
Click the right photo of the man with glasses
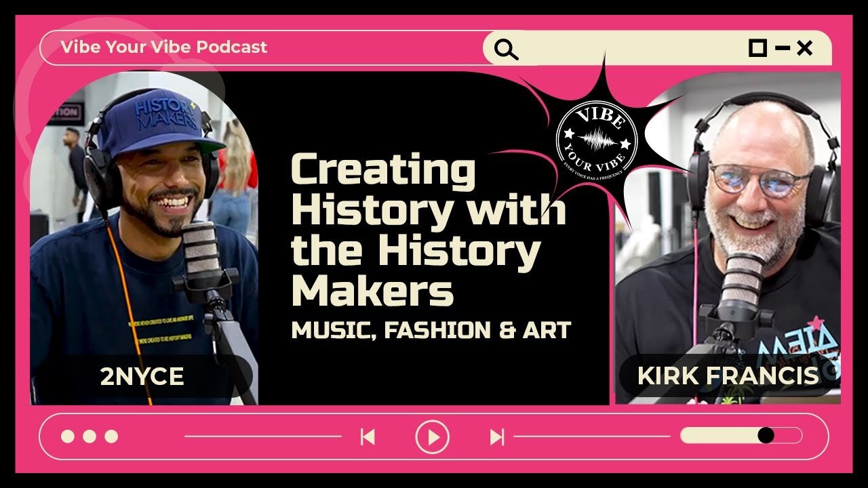[728, 239]
